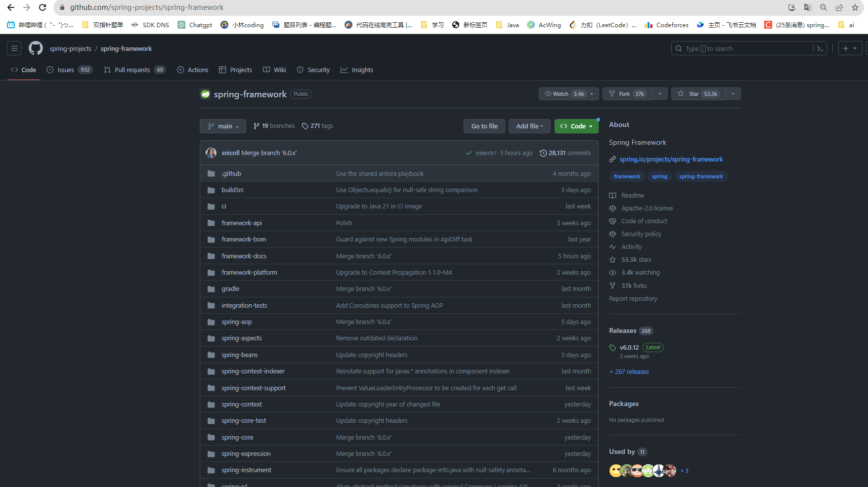View the 19 branches link

274,126
